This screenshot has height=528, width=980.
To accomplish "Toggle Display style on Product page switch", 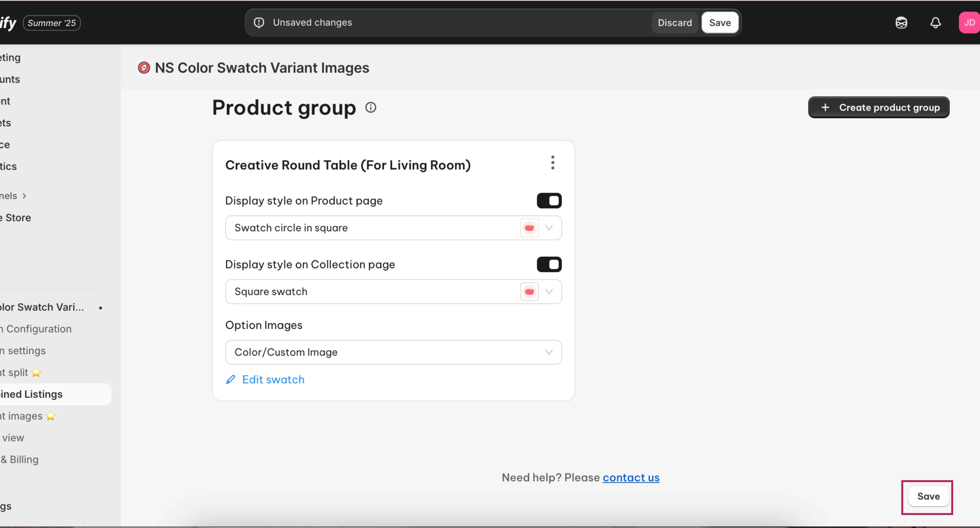I will click(549, 201).
